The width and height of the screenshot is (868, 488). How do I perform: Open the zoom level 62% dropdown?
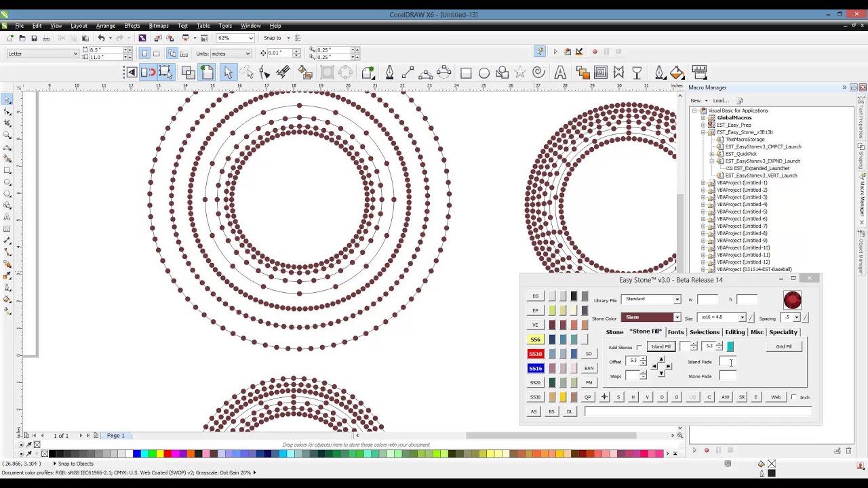252,38
